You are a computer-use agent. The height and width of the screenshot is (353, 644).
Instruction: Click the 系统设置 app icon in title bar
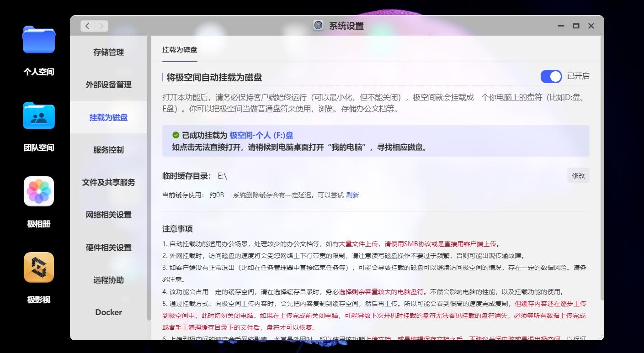[x=319, y=26]
